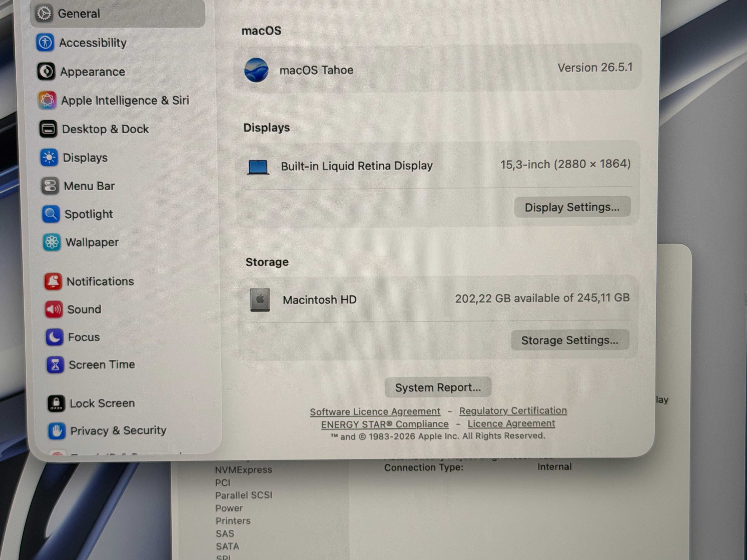Click the Macintosh HD drive icon
Image resolution: width=747 pixels, height=560 pixels.
[260, 300]
